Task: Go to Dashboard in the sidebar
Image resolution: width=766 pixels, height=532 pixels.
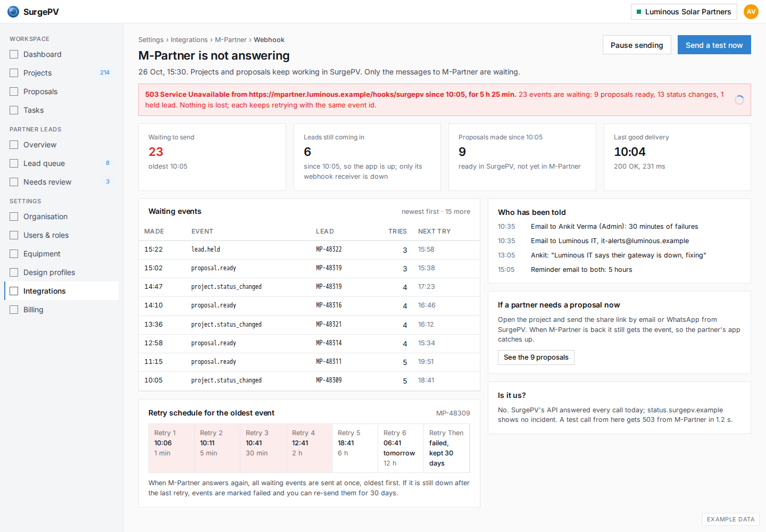Action: click(x=61, y=54)
